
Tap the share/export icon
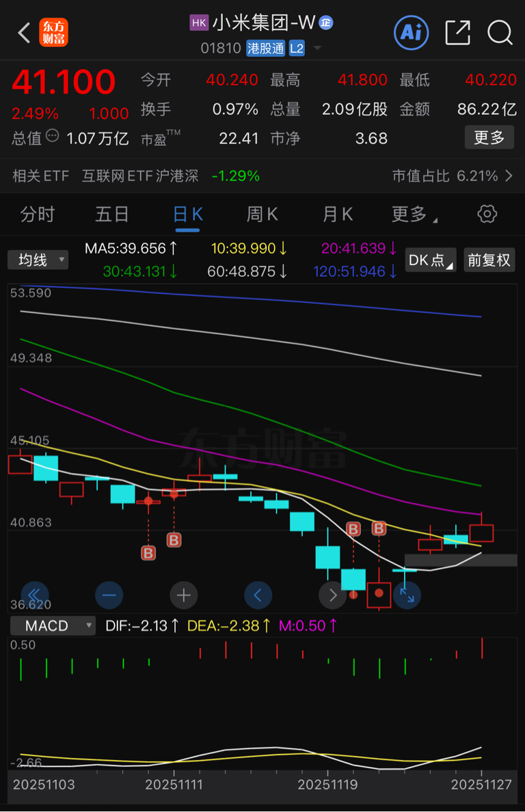(458, 33)
